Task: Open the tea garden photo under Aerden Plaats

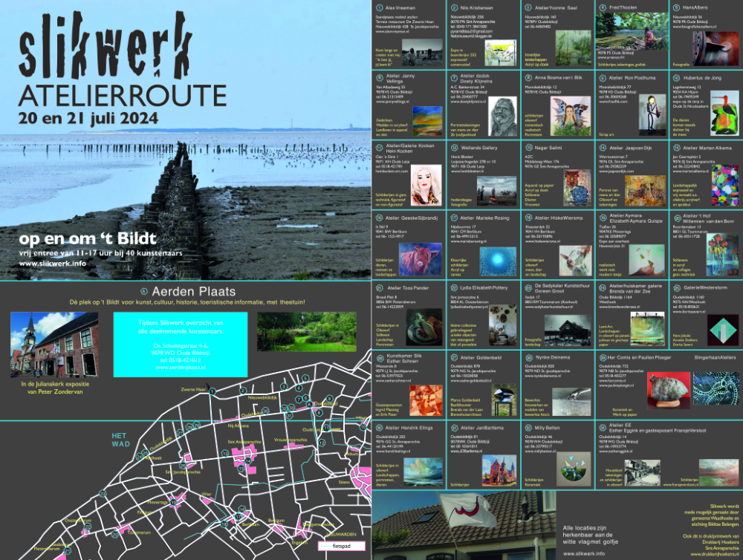Action: pos(307,332)
